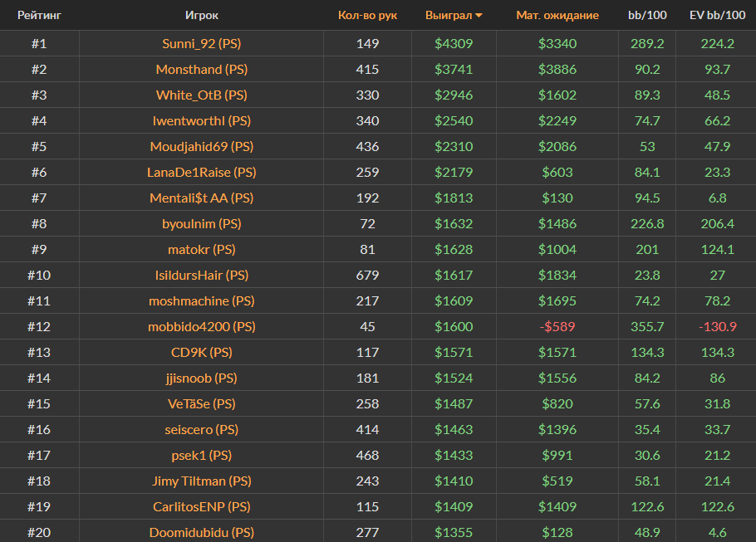This screenshot has width=756, height=542.
Task: Open CD9K (PS) player profile
Action: point(202,352)
